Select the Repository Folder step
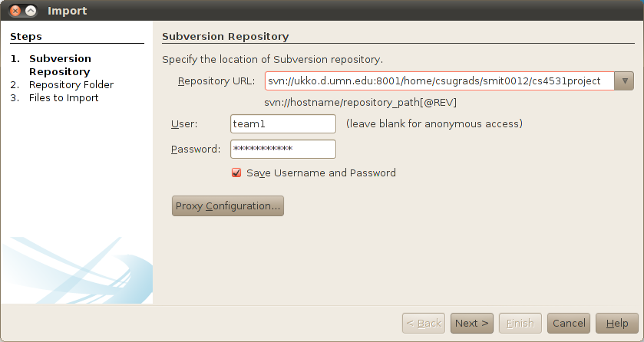The height and width of the screenshot is (342, 644). pyautogui.click(x=71, y=85)
